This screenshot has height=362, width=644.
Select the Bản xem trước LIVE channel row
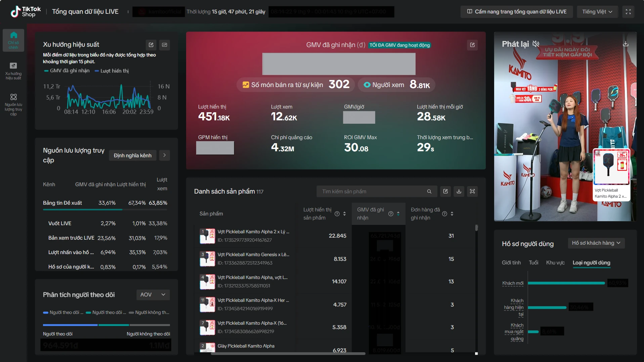click(x=105, y=238)
